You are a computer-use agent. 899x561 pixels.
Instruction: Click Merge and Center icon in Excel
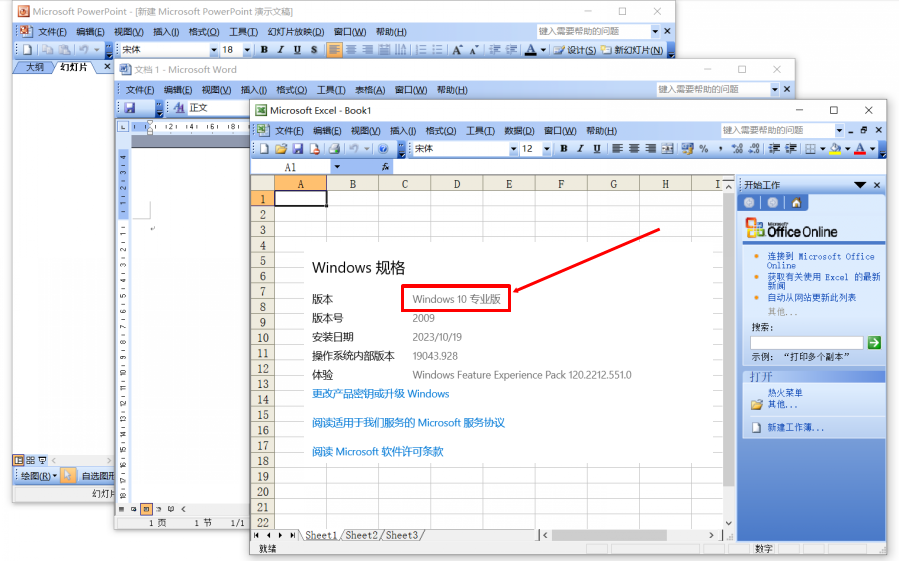(667, 149)
